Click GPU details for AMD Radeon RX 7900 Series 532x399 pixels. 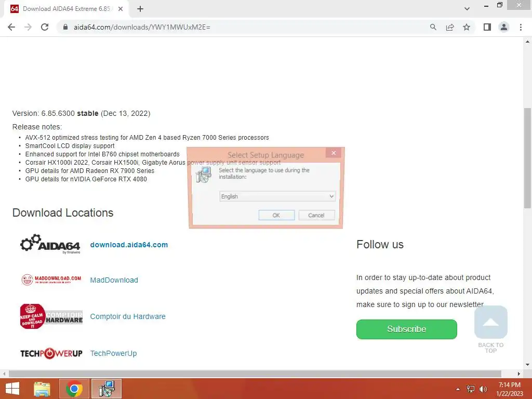coord(89,170)
